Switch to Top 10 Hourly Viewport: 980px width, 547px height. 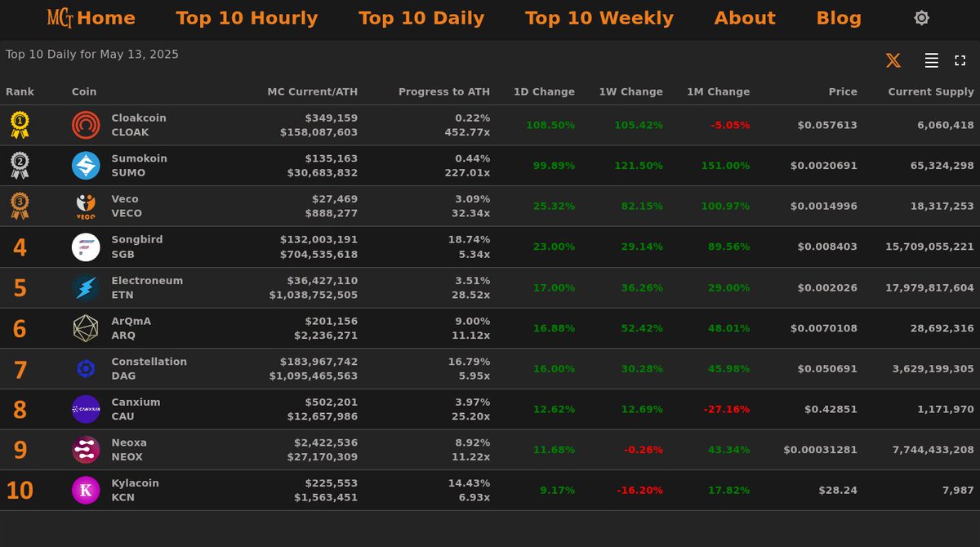(x=247, y=17)
